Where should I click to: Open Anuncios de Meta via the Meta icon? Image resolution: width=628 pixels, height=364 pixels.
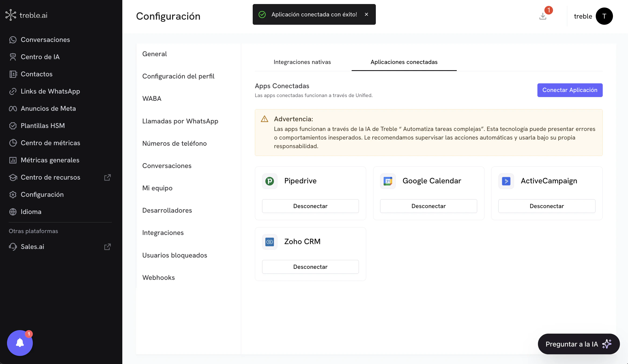point(13,108)
